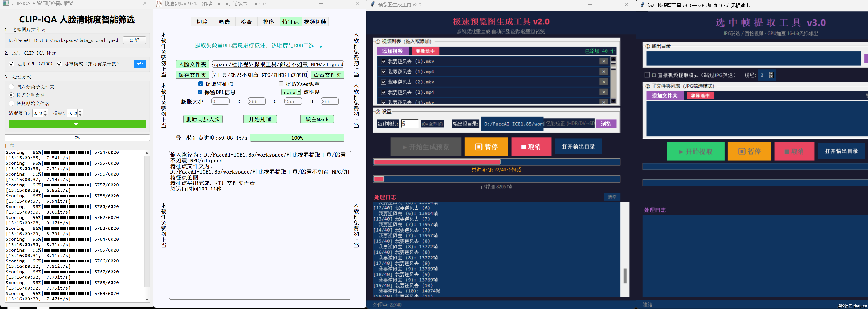Image resolution: width=868 pixels, height=309 pixels.
Task: Switch to 检查 tab
Action: tap(246, 22)
